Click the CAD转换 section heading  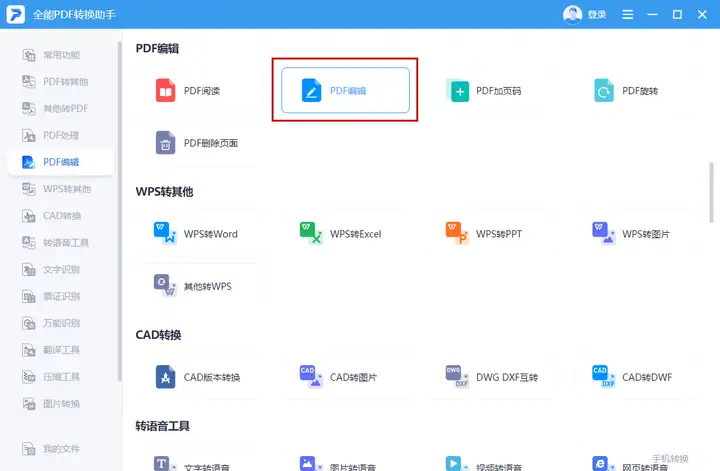158,335
